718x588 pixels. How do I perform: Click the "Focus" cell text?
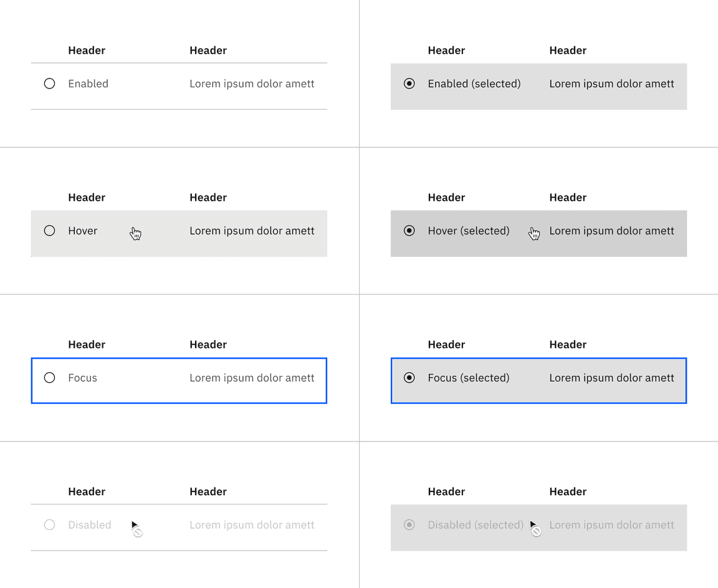(x=83, y=378)
